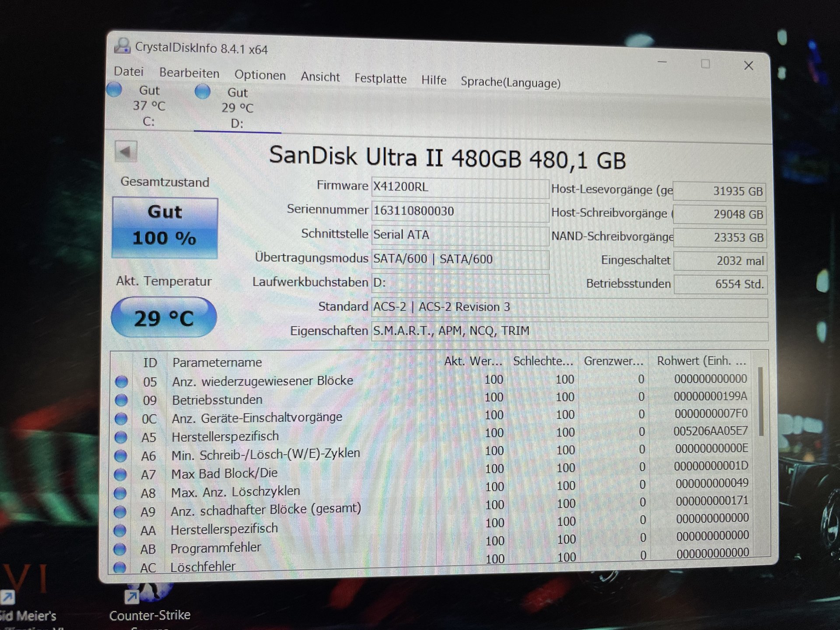Click status orb of attribute 09 row

[121, 400]
